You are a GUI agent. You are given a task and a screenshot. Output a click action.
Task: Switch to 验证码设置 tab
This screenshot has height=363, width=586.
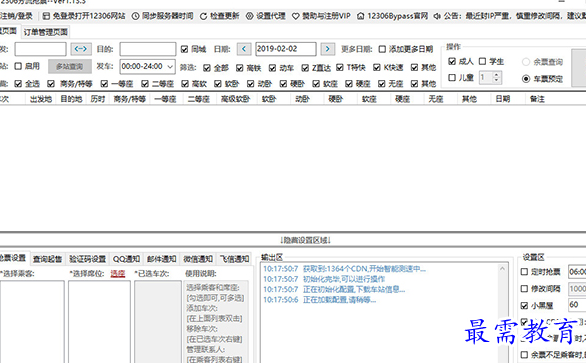click(87, 259)
